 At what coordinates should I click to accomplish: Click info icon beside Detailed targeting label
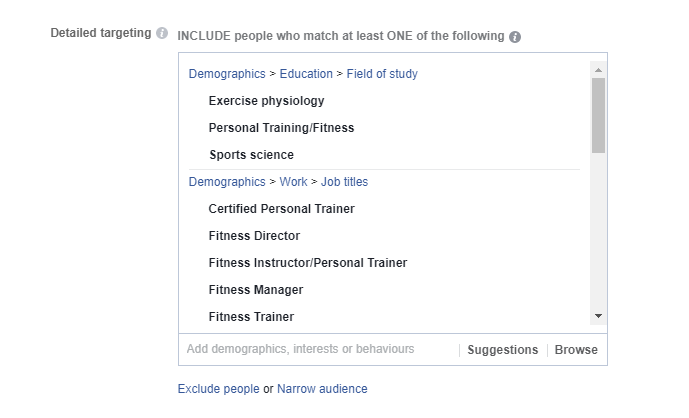162,33
